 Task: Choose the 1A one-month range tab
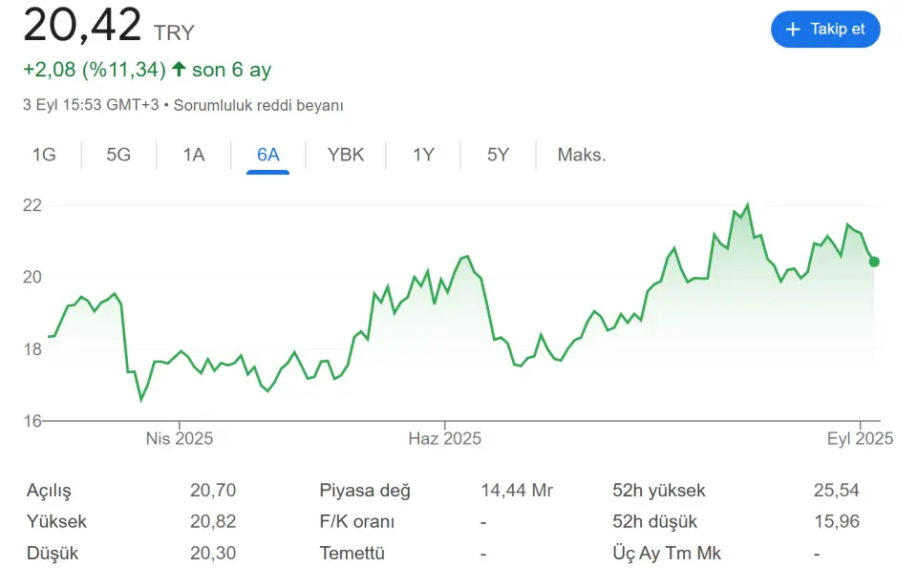point(194,155)
